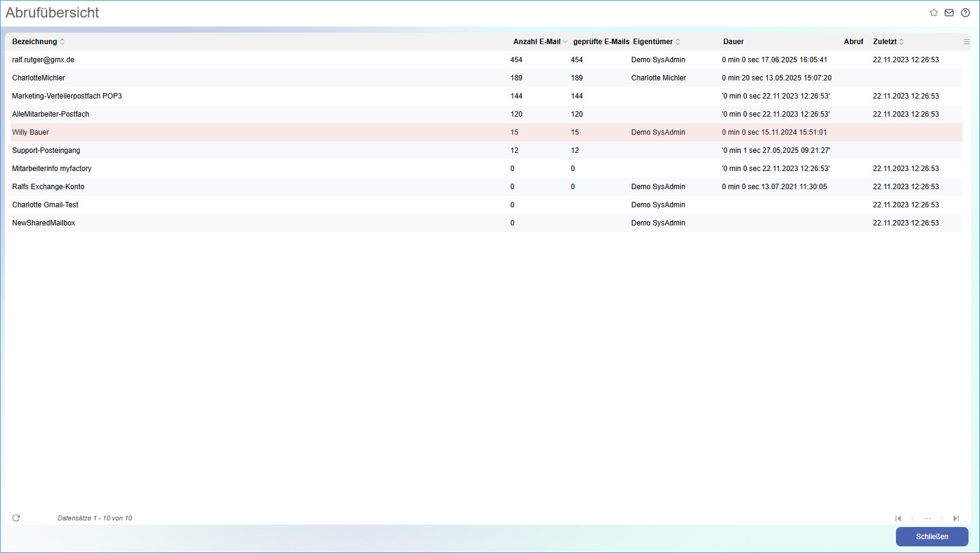Image resolution: width=980 pixels, height=553 pixels.
Task: Select the NewSharedMailbox entry
Action: point(44,223)
